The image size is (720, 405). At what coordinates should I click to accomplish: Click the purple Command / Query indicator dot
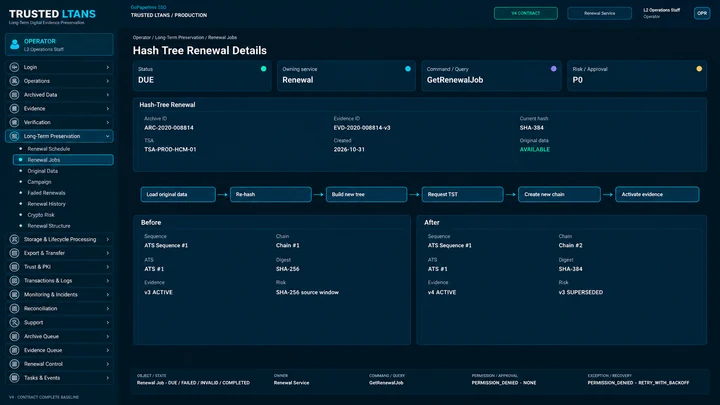coord(553,69)
